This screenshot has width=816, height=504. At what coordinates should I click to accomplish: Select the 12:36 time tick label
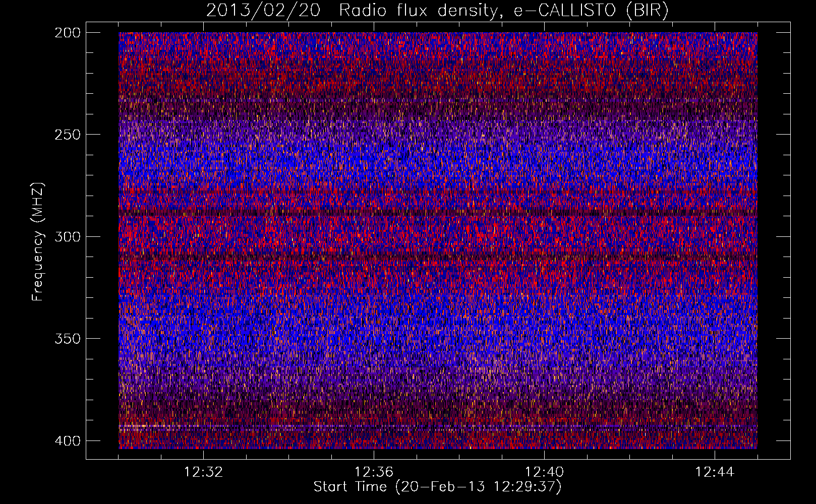pos(374,472)
